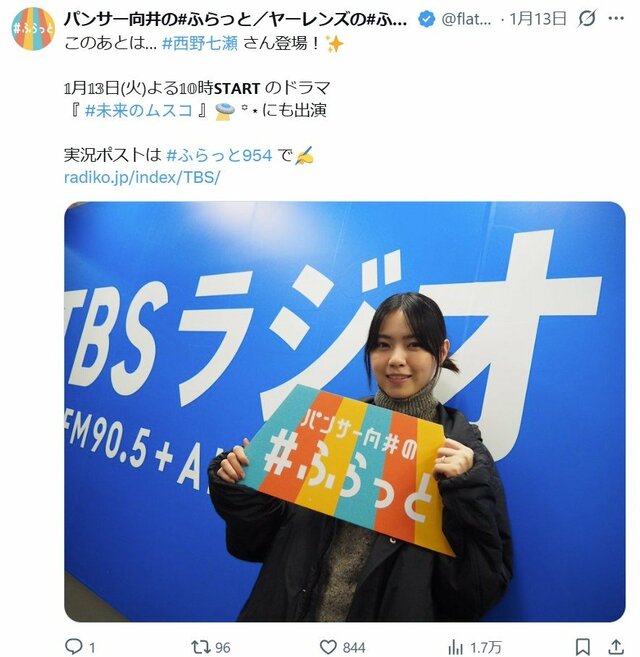Repost using the retweet icon

tap(201, 647)
